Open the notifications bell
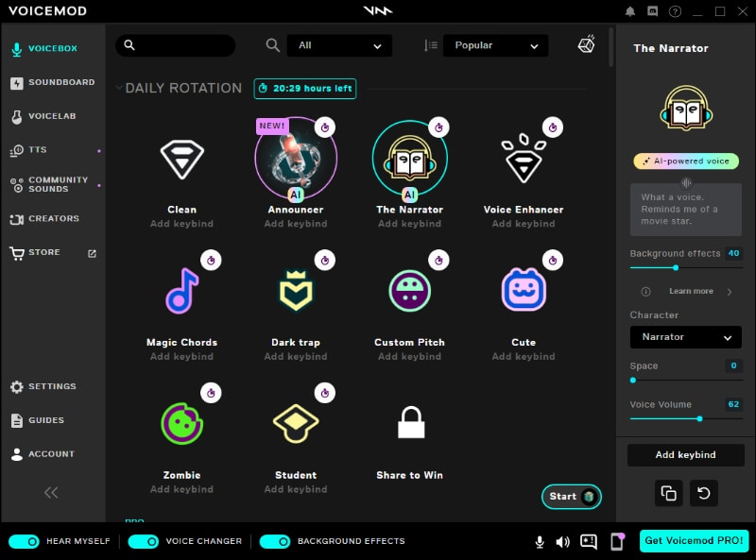 click(x=629, y=11)
